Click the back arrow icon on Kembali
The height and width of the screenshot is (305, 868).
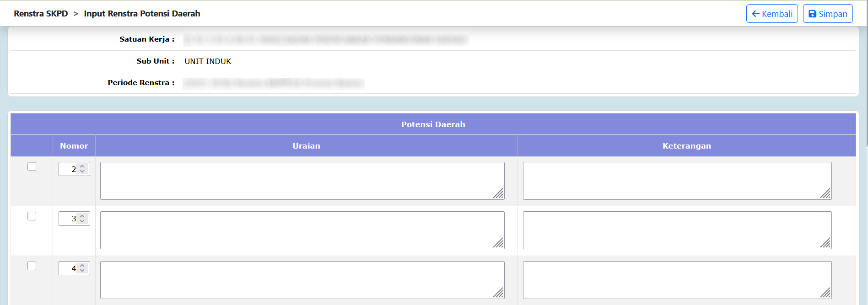(756, 13)
